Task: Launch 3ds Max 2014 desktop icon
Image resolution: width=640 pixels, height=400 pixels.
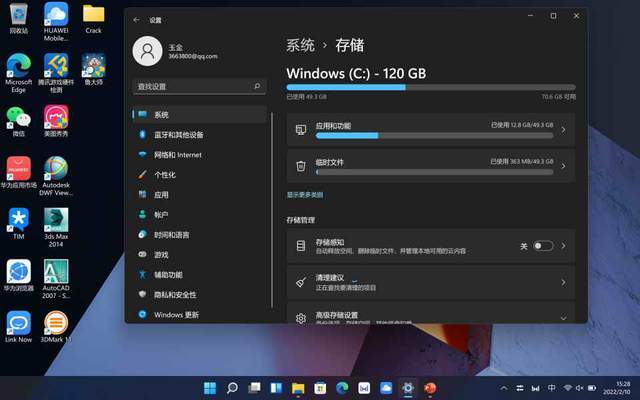Action: (56, 227)
